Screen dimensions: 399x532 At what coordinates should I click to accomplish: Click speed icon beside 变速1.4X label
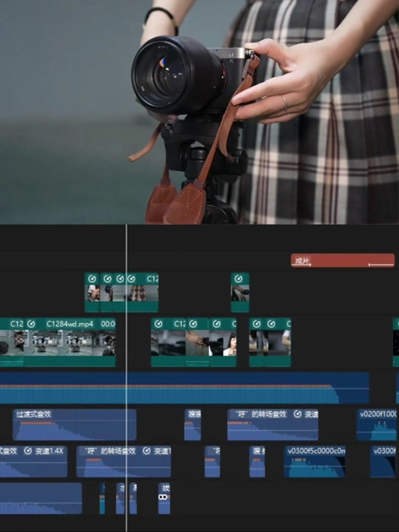[28, 451]
